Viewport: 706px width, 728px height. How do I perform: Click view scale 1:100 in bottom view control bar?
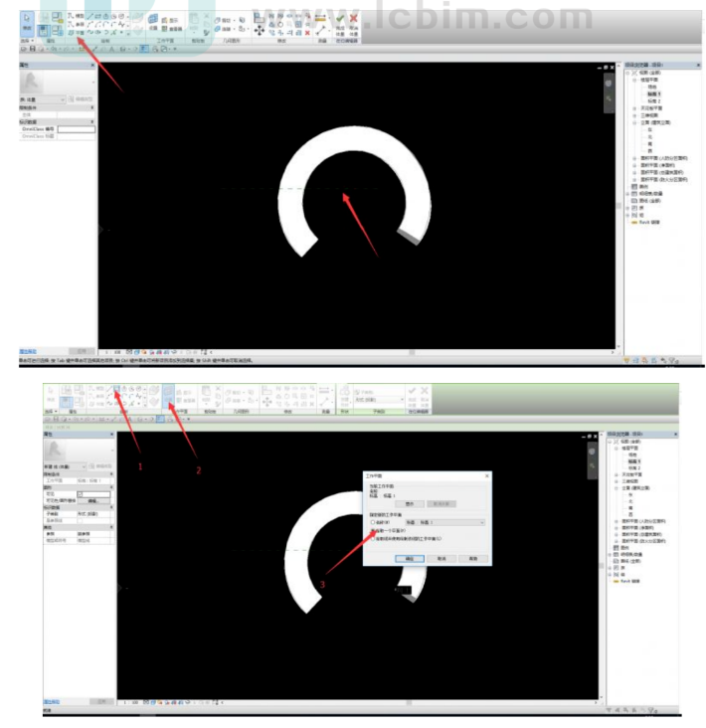pyautogui.click(x=130, y=702)
